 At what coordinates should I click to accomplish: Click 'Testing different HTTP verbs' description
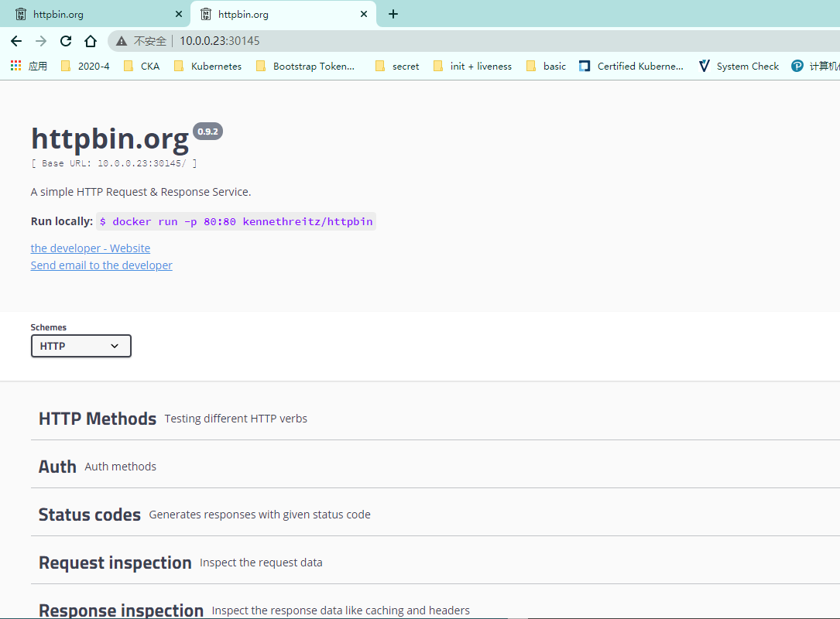(x=235, y=419)
